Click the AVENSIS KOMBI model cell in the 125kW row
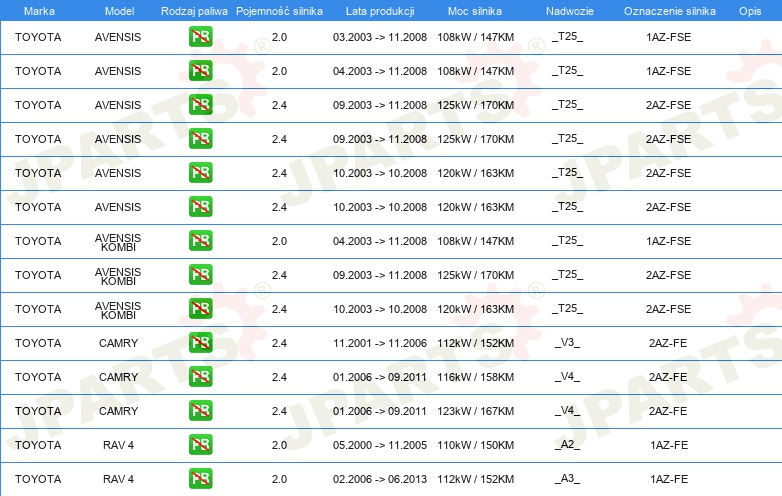Screen dimensions: 782x496 (118, 276)
